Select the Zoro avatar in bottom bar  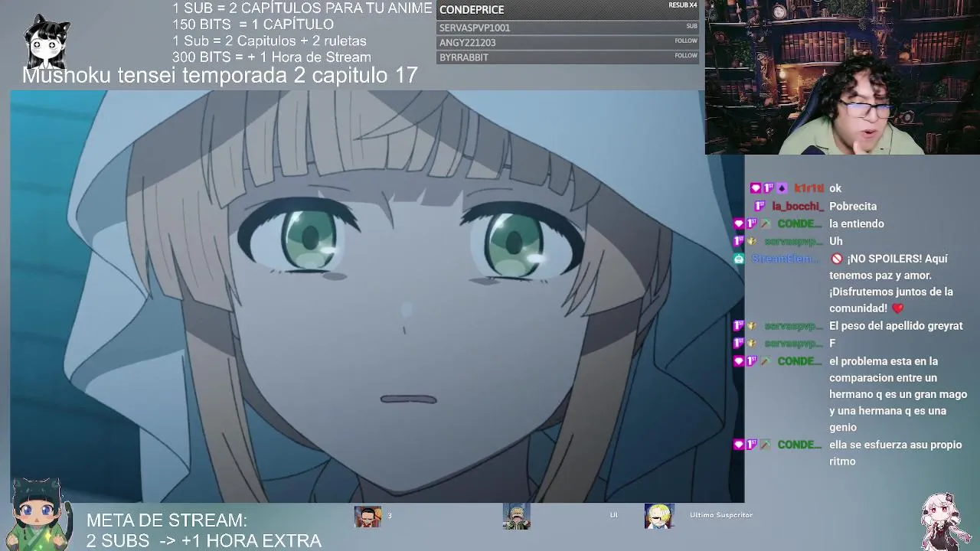click(517, 517)
